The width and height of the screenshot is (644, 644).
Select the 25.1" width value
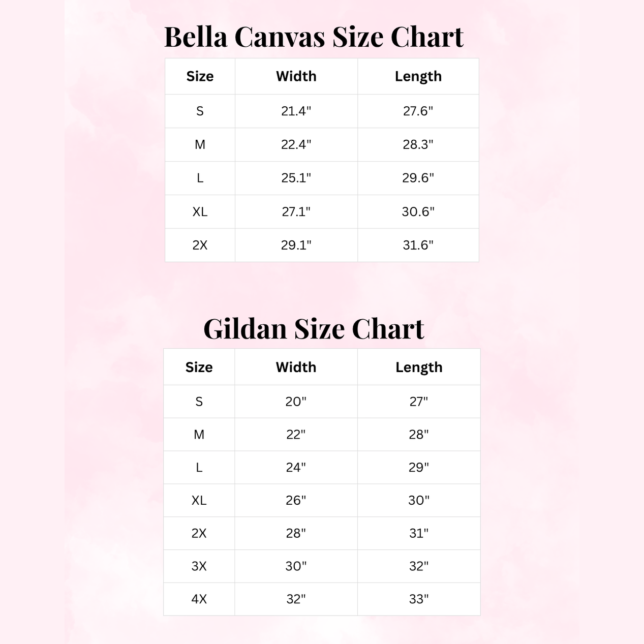tap(296, 178)
